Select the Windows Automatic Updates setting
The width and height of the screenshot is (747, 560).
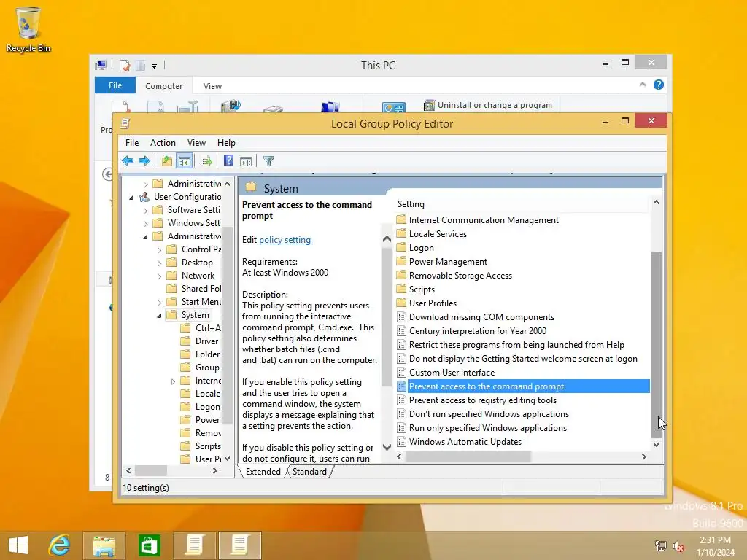point(465,441)
